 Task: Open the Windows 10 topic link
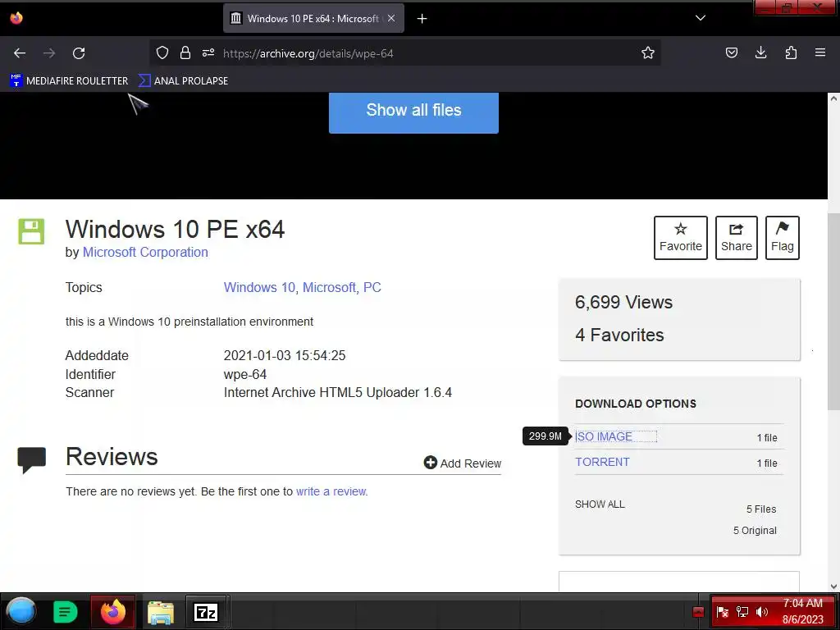[259, 288]
